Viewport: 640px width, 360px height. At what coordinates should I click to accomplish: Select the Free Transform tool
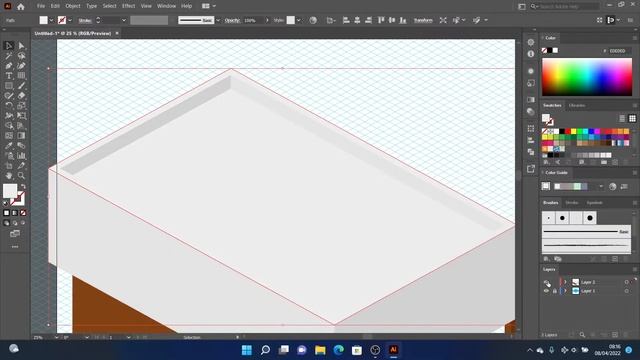pos(21,116)
